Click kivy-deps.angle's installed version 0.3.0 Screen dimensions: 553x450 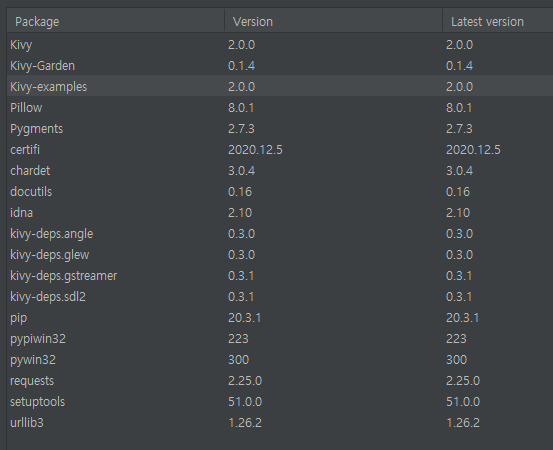coord(241,233)
